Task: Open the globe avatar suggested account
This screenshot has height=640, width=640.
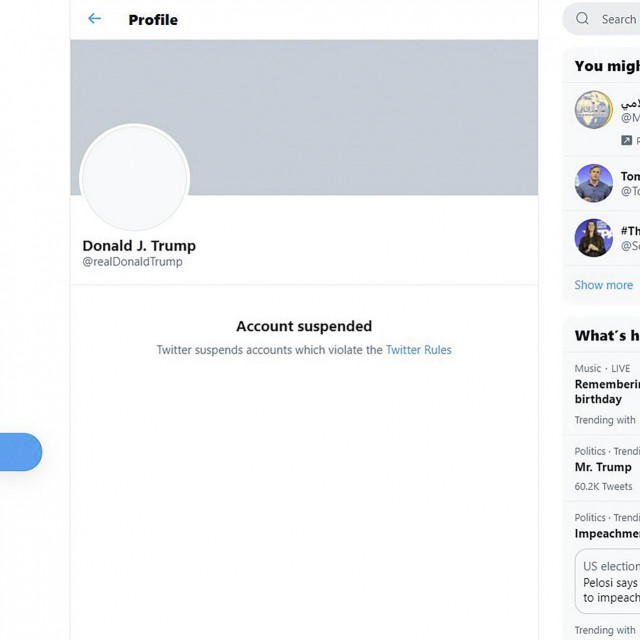Action: 594,110
